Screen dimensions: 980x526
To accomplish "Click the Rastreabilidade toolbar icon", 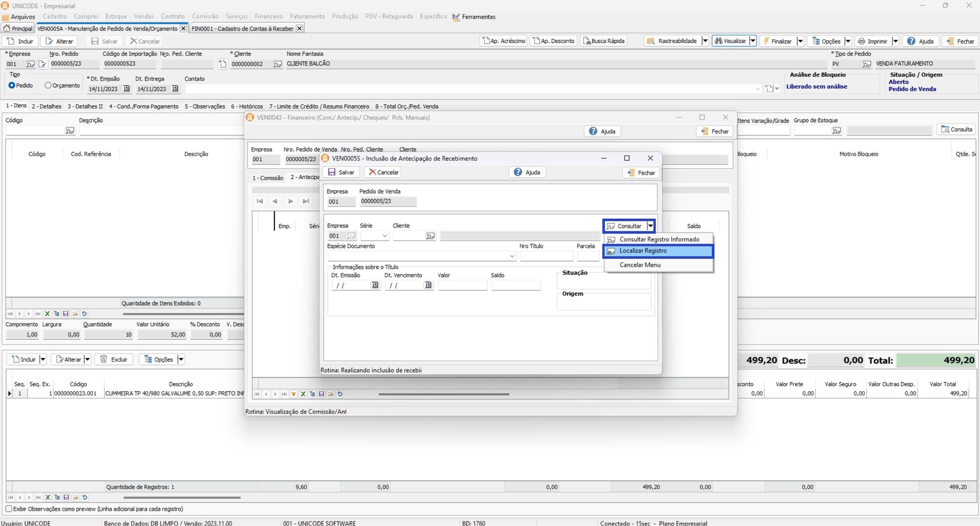I will tap(651, 41).
